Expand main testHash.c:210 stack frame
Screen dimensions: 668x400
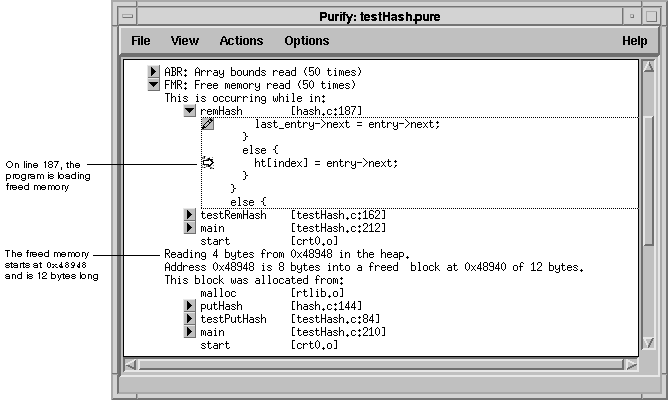[x=190, y=332]
